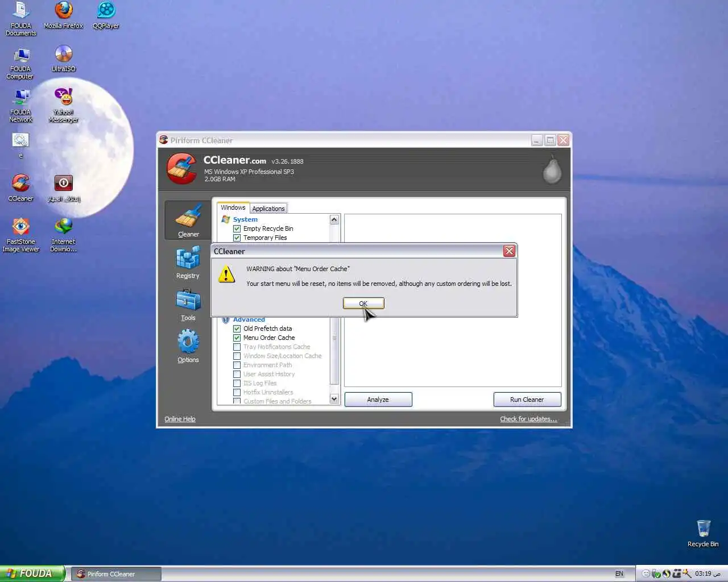728x582 pixels.
Task: Open the Recycle Bin desktop icon
Action: [x=703, y=533]
